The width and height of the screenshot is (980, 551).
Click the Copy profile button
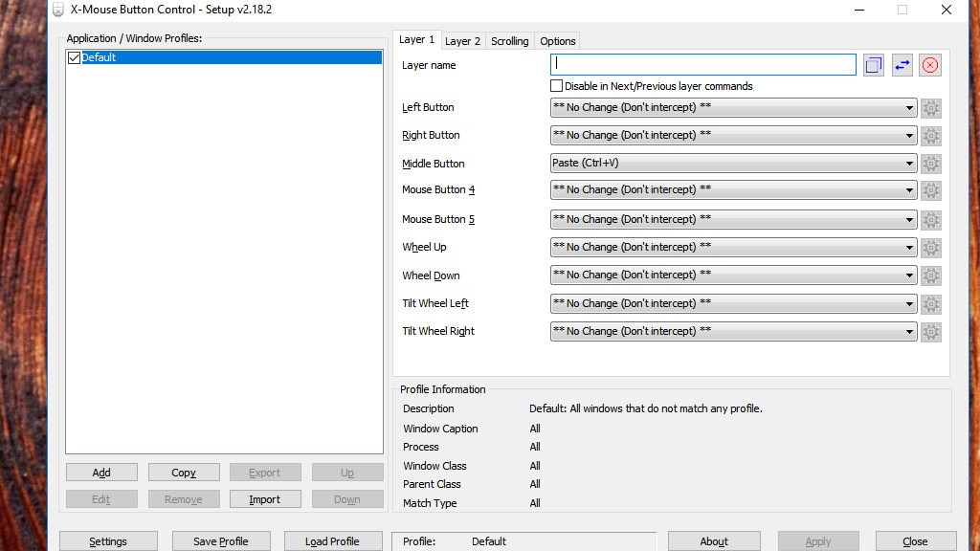coord(184,473)
